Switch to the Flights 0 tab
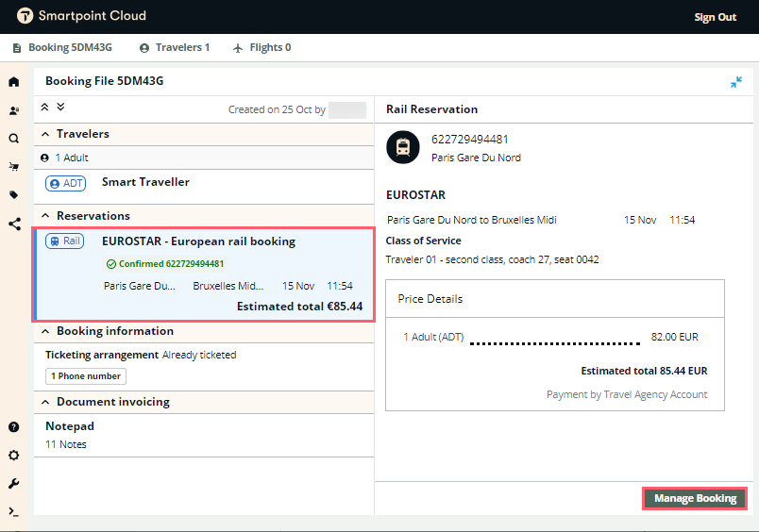This screenshot has width=759, height=532. (261, 47)
